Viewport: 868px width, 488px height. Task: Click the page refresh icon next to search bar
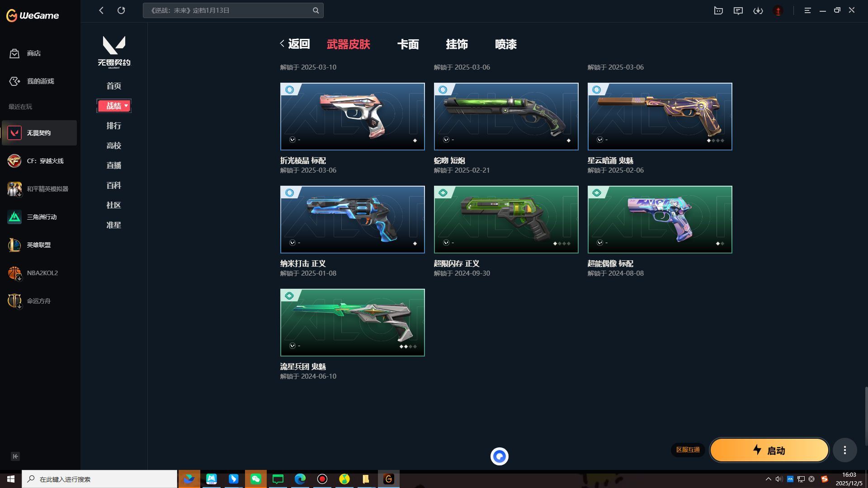(x=121, y=10)
